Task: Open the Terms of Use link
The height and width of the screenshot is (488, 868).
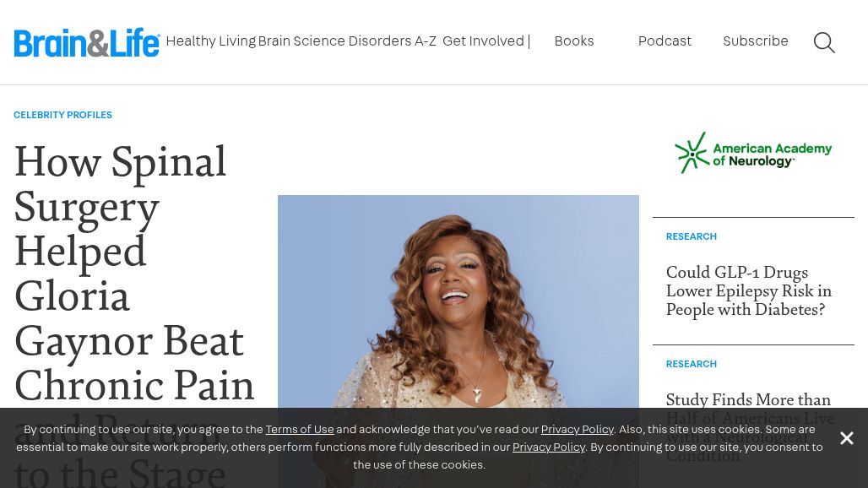Action: pyautogui.click(x=300, y=430)
